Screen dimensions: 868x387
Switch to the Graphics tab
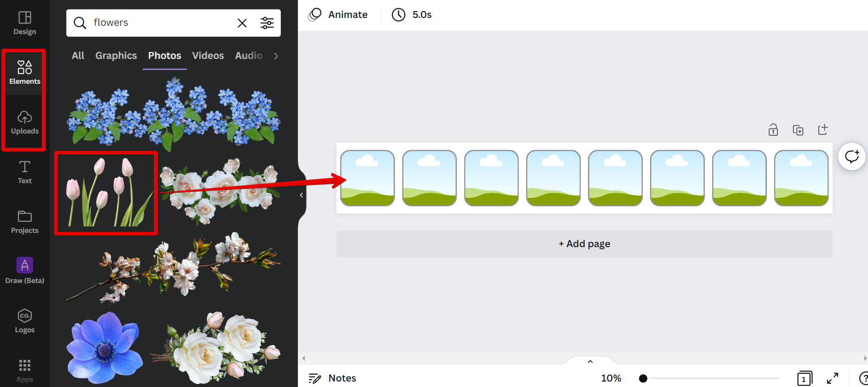[x=116, y=56]
